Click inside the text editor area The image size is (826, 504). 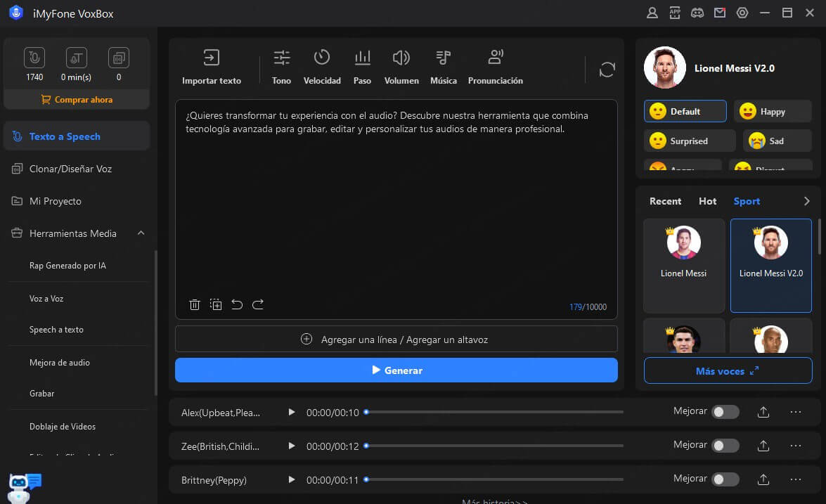396,208
